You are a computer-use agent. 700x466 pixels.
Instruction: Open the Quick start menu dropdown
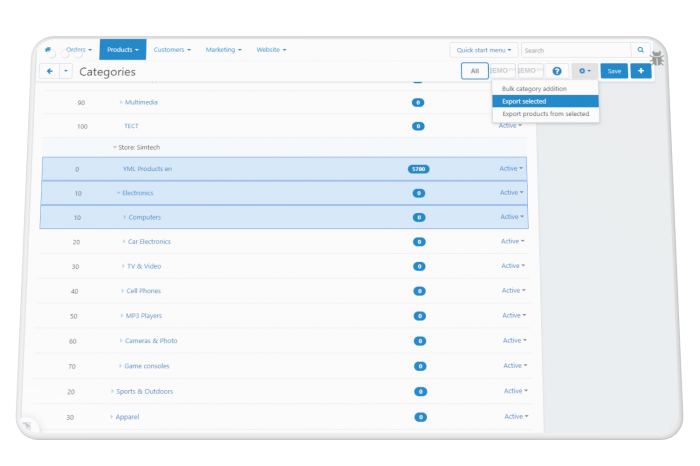[x=483, y=50]
